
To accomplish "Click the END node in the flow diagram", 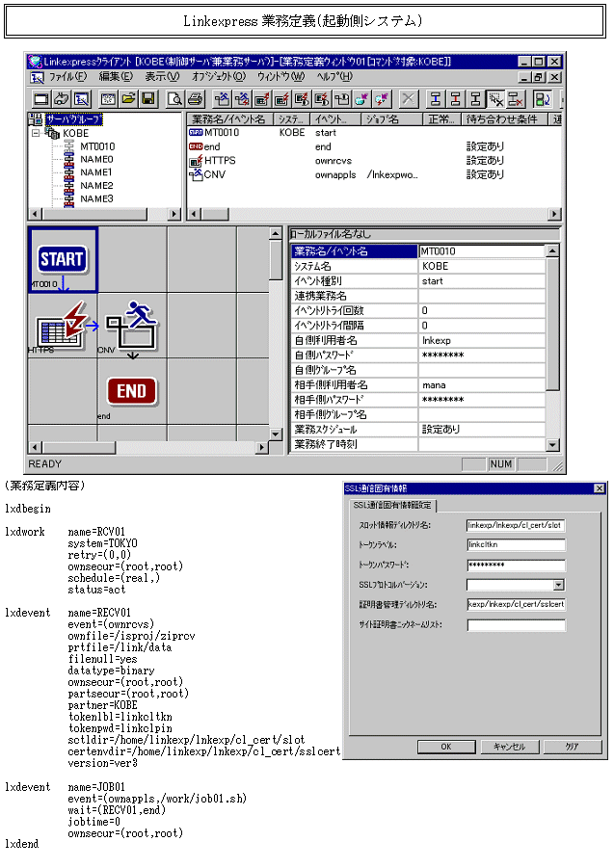I will point(132,391).
